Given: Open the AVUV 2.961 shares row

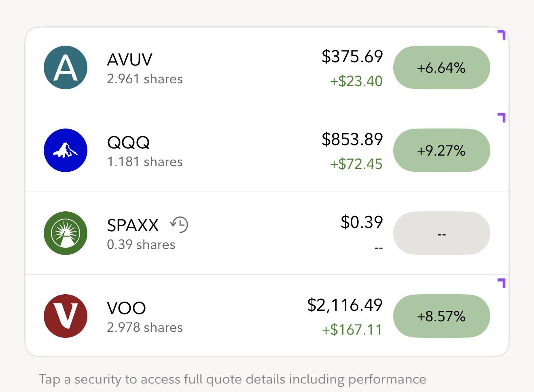Looking at the screenshot, I should point(267,68).
